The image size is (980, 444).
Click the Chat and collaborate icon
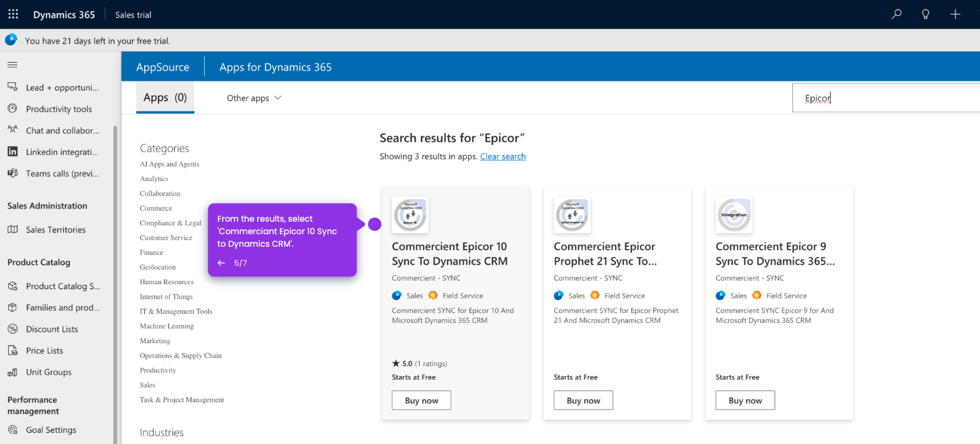pos(13,130)
